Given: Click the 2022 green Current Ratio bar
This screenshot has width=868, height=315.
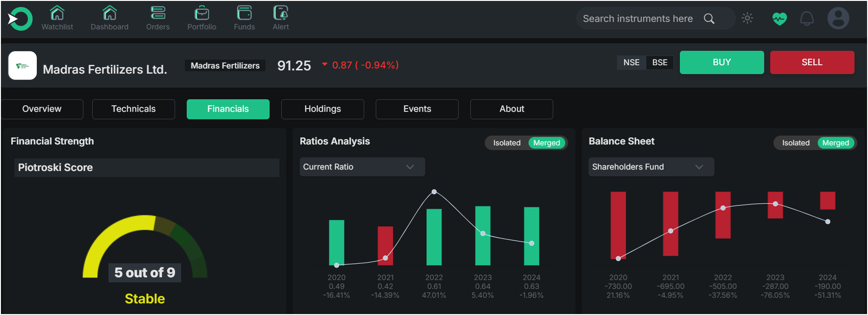Looking at the screenshot, I should coord(434,237).
